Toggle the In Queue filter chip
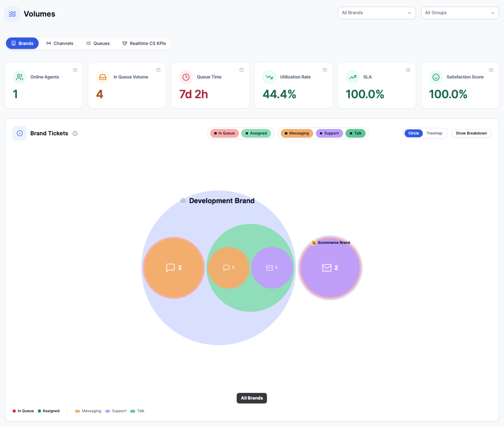Screen dimensions: 504x426 (x=224, y=133)
